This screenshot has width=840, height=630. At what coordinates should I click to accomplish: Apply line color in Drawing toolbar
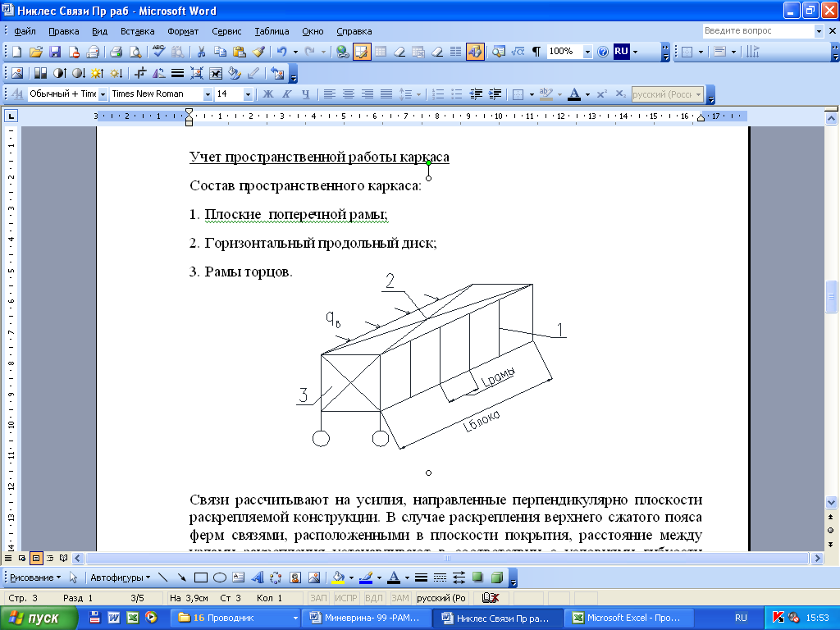367,577
